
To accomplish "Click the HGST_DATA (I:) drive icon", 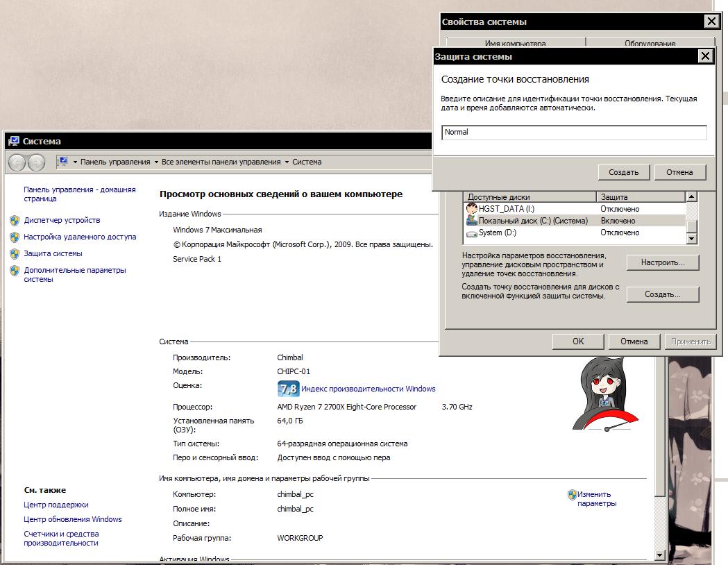I will click(472, 208).
